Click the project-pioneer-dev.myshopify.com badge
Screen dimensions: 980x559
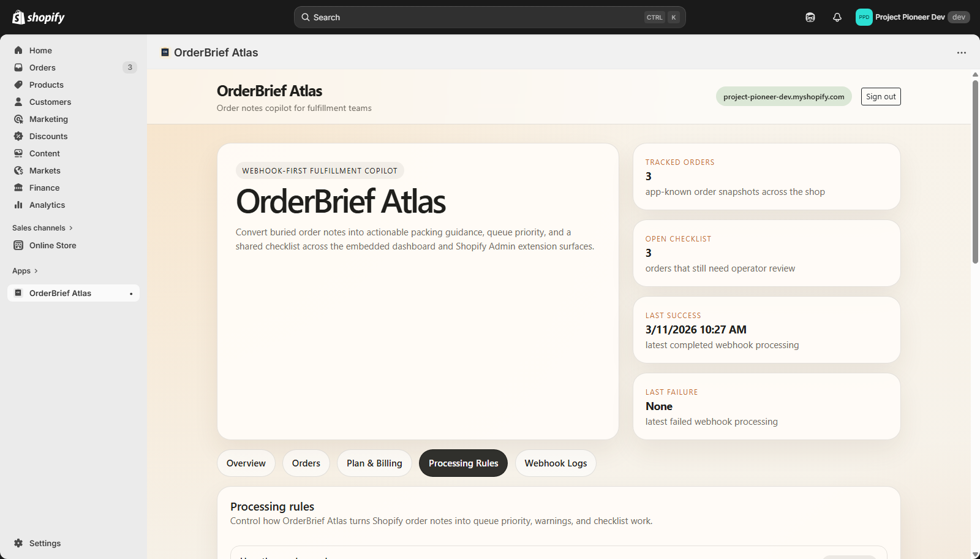point(783,97)
